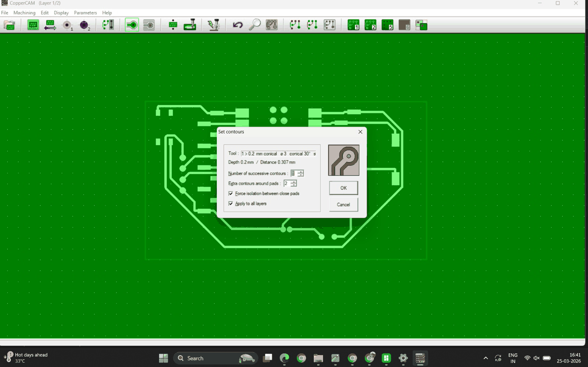
Task: Click the magnifying glass zoom icon
Action: [x=254, y=25]
